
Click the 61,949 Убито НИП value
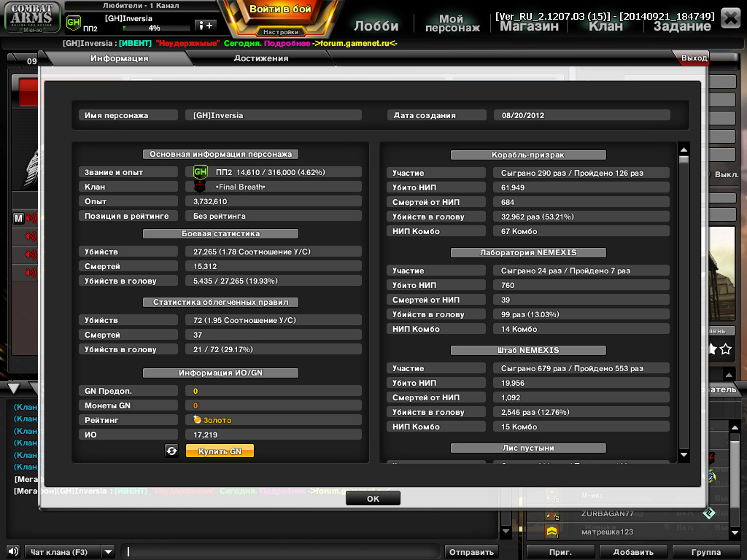click(581, 187)
